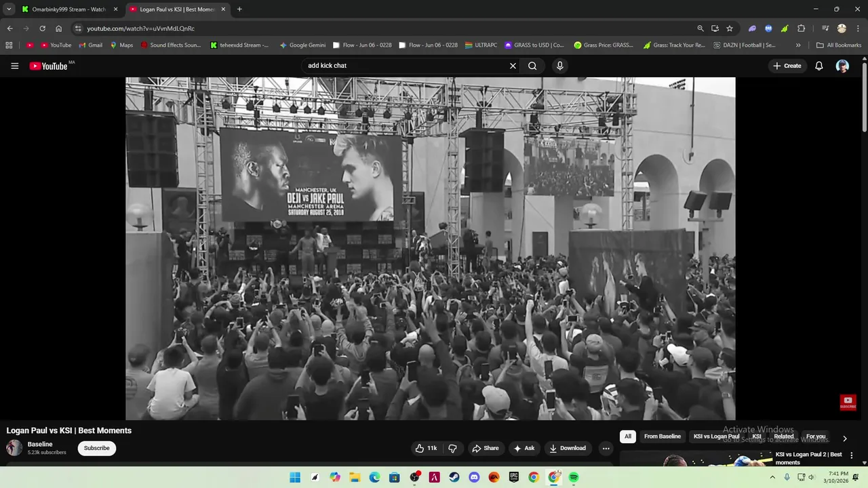This screenshot has height=488, width=868.
Task: Open Chrome zoom magnifier in address bar
Action: coord(701,28)
